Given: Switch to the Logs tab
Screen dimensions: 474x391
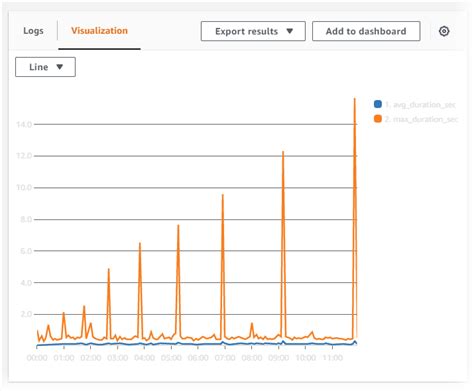Looking at the screenshot, I should (x=33, y=31).
